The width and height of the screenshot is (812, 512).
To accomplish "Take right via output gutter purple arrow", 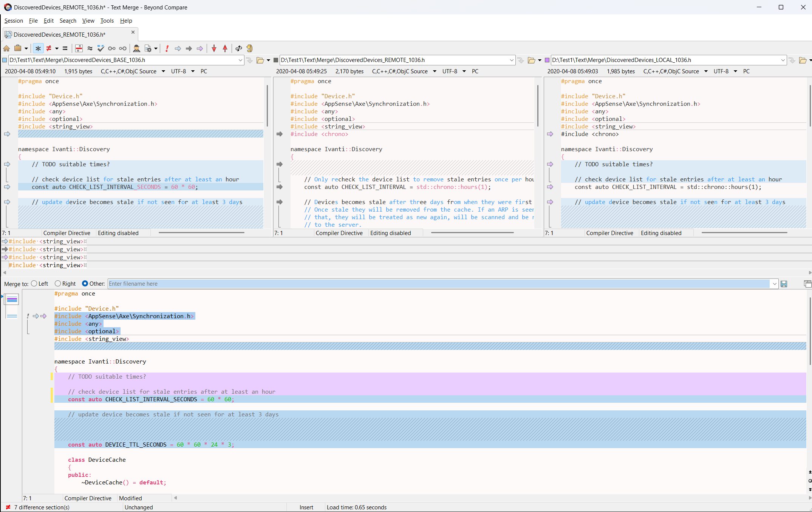I will [x=43, y=316].
